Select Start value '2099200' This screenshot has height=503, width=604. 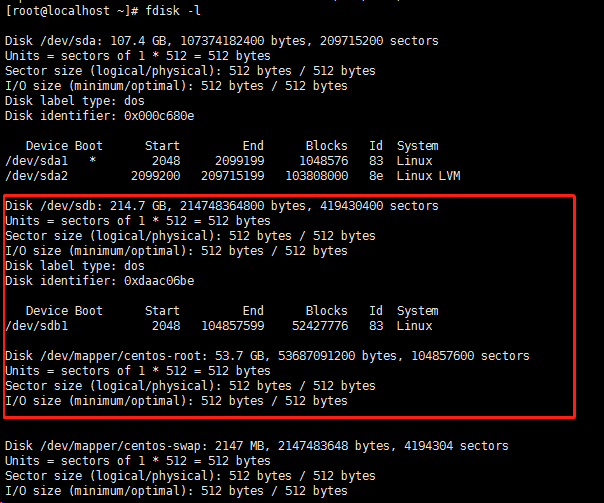[156, 176]
